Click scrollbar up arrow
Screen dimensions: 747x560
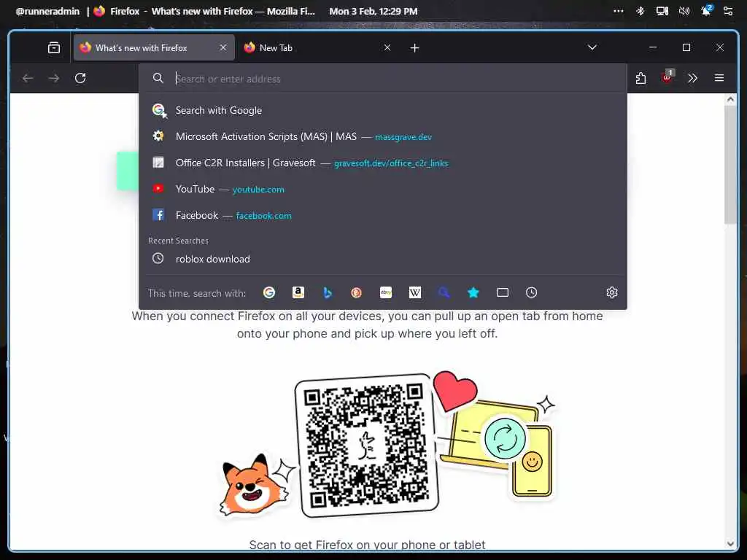tap(730, 99)
